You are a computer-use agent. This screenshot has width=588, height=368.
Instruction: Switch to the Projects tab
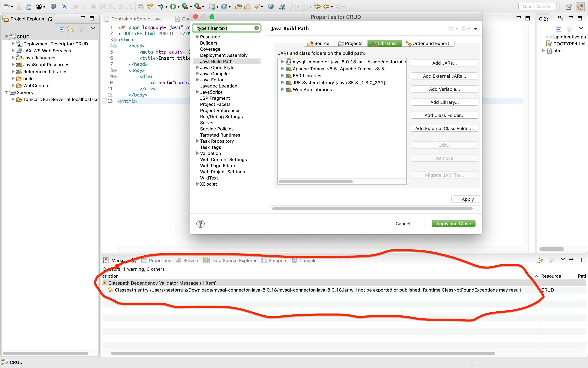pyautogui.click(x=350, y=43)
